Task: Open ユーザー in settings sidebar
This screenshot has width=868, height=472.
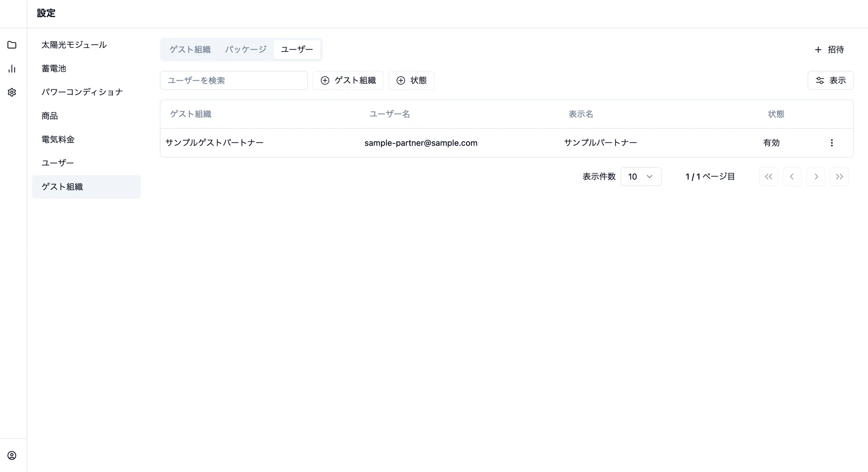Action: point(86,163)
